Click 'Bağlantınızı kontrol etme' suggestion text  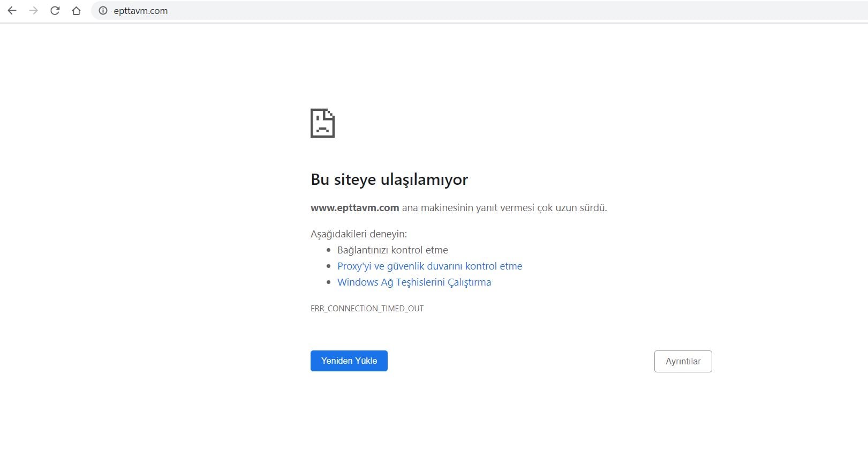(x=393, y=250)
